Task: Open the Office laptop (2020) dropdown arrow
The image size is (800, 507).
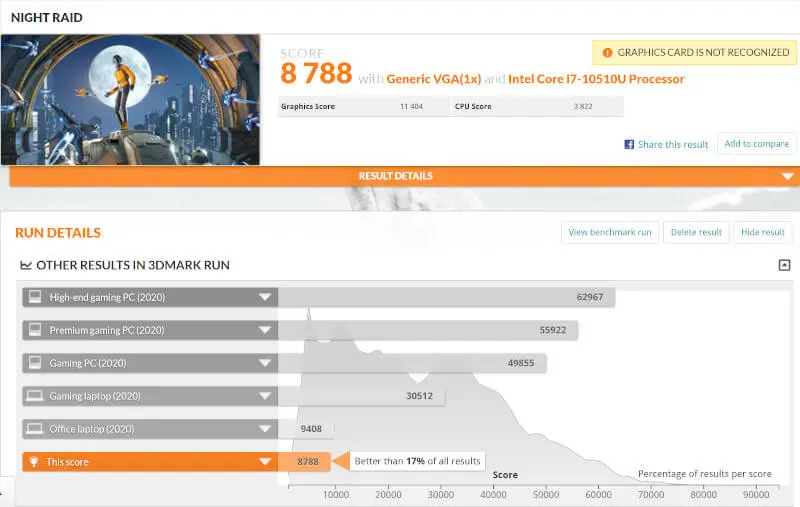Action: [x=265, y=429]
